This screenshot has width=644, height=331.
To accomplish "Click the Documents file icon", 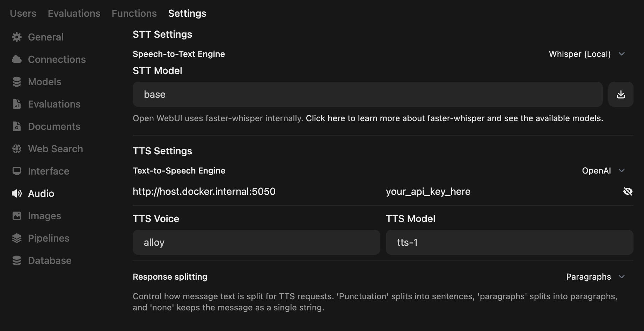I will [x=17, y=126].
